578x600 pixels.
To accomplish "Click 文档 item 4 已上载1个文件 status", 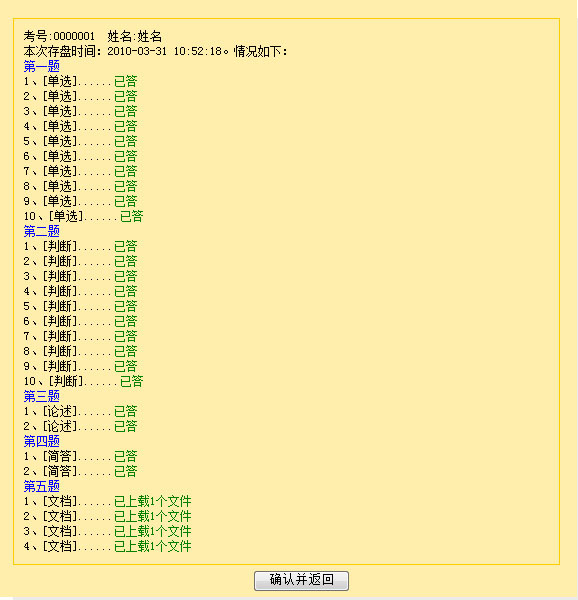I will (x=153, y=546).
